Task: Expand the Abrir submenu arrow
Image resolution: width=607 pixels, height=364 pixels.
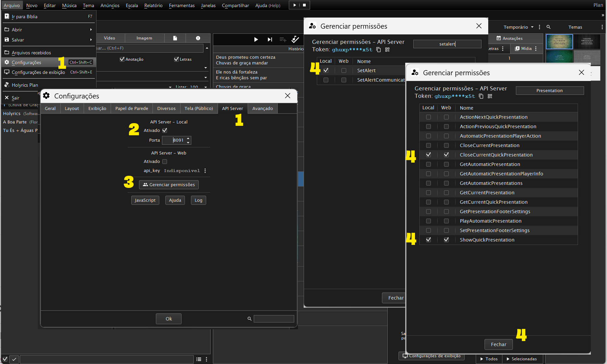Action: click(x=91, y=30)
